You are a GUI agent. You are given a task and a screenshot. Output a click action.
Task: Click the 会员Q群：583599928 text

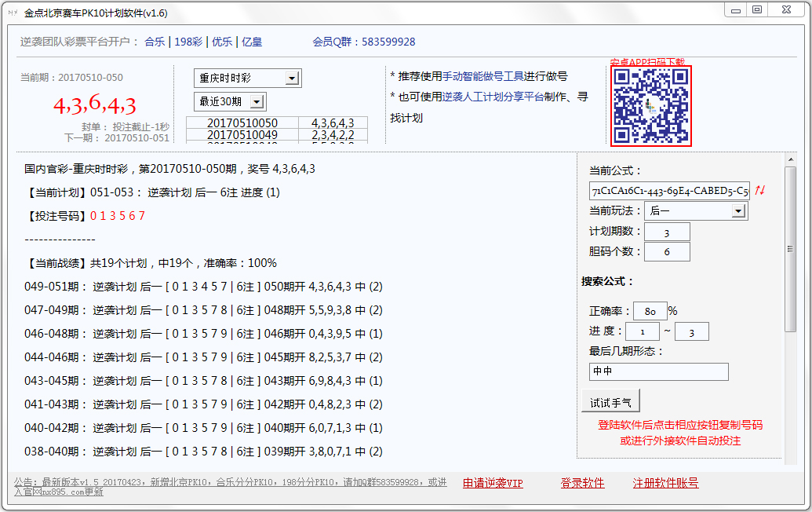click(363, 42)
